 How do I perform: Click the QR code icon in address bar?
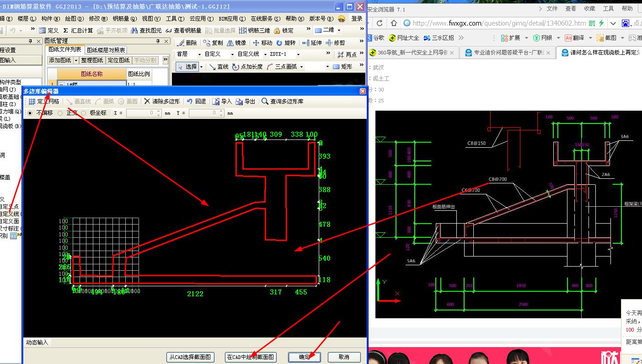point(593,23)
